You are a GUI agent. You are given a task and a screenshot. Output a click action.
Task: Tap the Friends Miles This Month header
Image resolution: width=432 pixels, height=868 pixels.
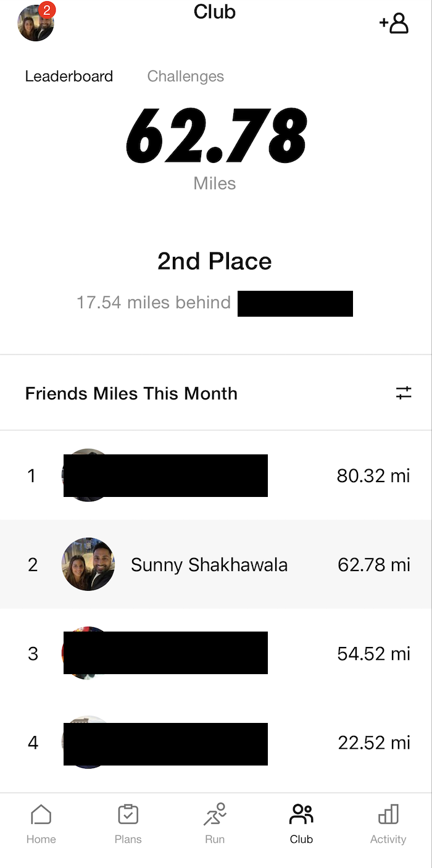click(x=131, y=394)
